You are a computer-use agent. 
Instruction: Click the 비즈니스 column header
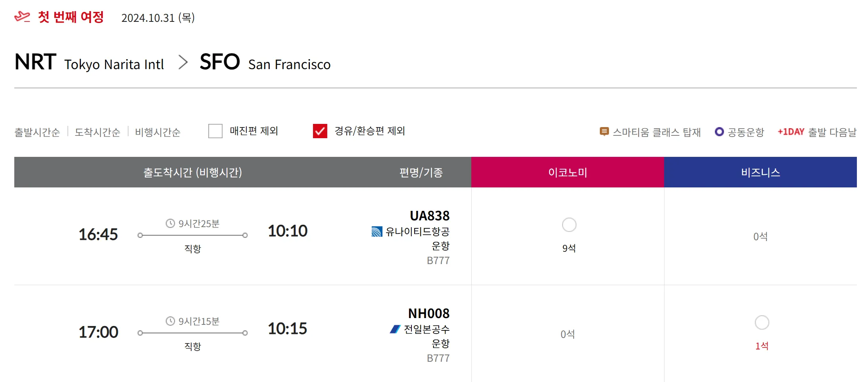pos(760,172)
